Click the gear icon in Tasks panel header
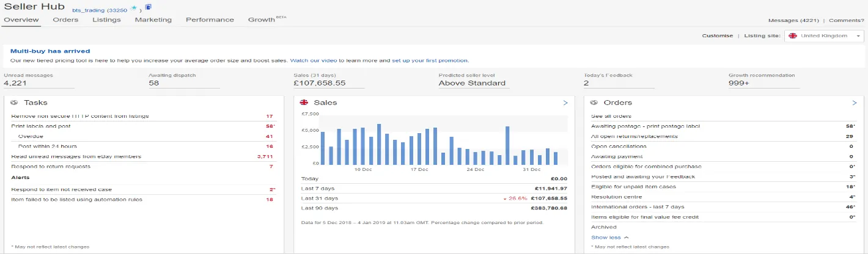This screenshot has width=868, height=254. (x=14, y=103)
